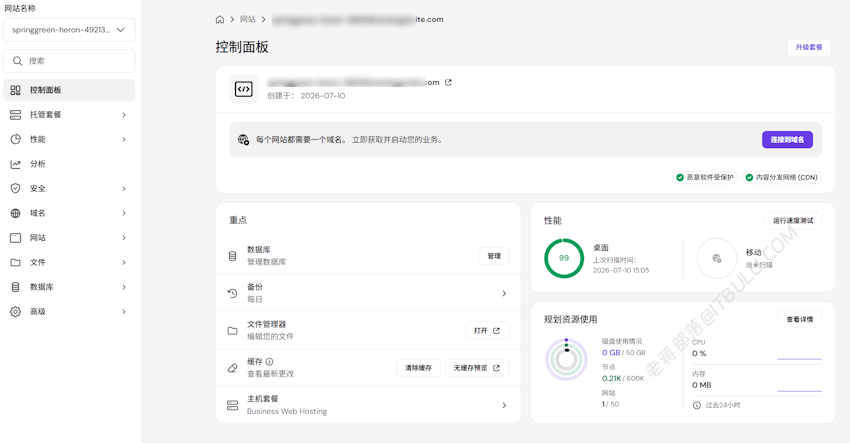Click the 安全 shield icon
Viewport: 850px width, 443px height.
tap(16, 188)
